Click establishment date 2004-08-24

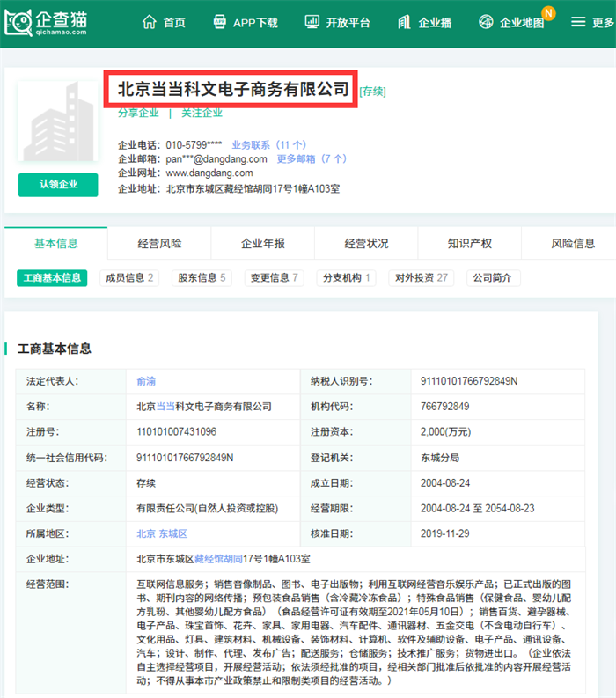coord(445,483)
